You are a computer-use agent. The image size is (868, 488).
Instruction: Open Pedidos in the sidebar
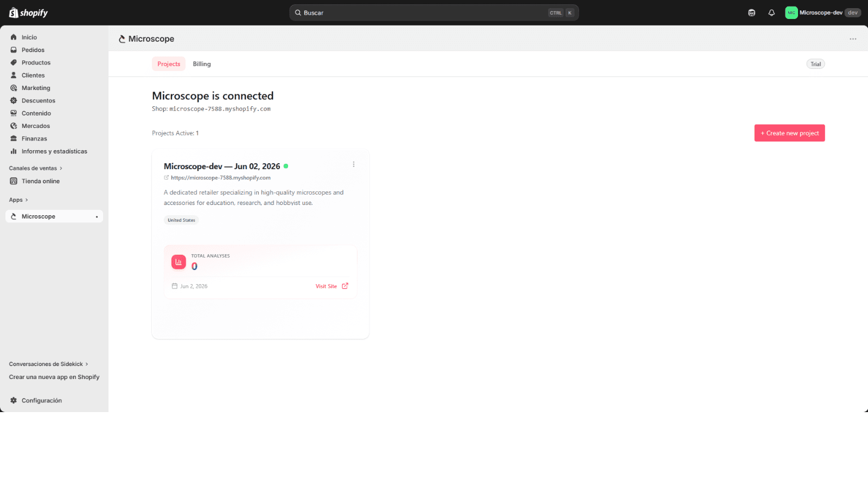pyautogui.click(x=54, y=50)
